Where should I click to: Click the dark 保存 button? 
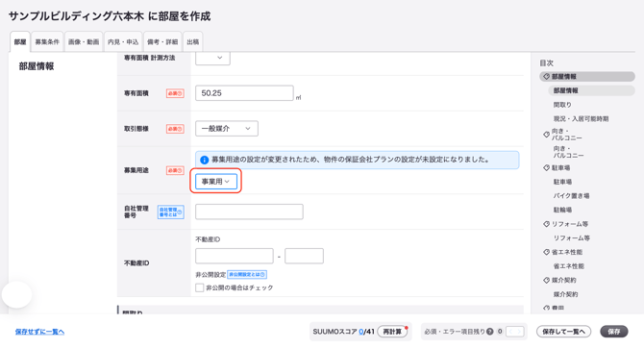(x=614, y=332)
